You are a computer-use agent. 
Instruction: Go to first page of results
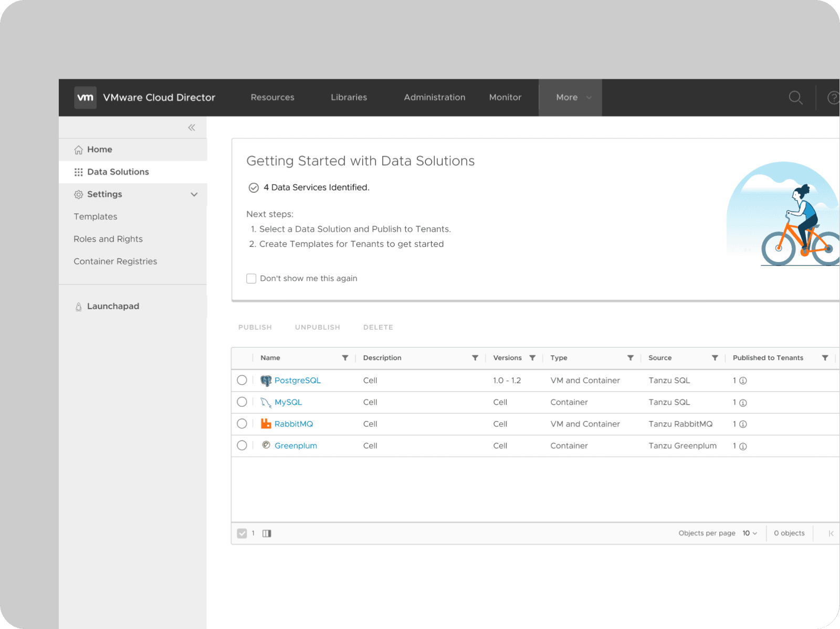(x=831, y=533)
